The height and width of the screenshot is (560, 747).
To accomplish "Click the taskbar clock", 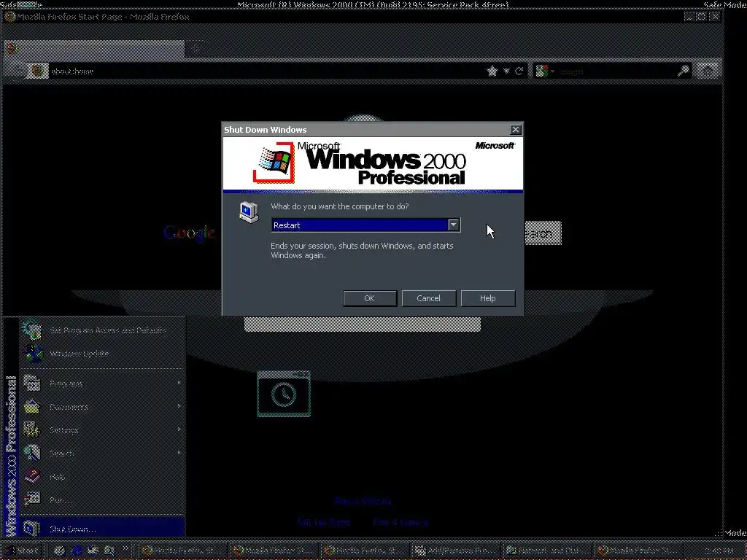I will tap(719, 551).
